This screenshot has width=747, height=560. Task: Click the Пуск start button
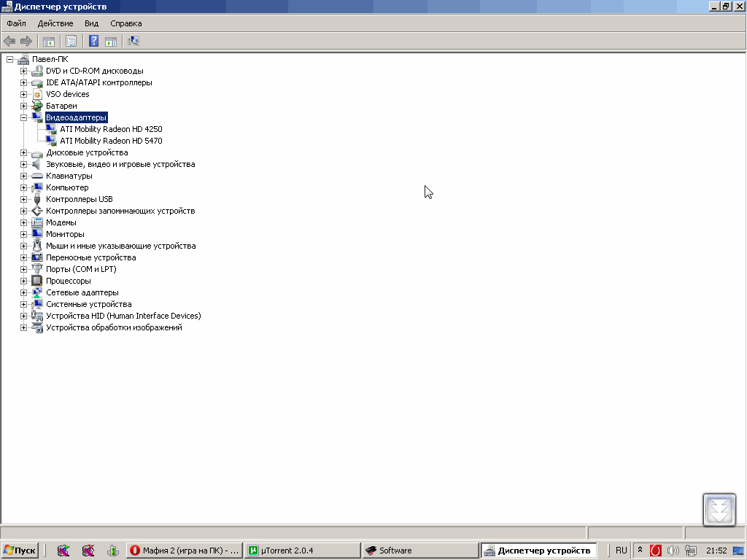tap(20, 551)
